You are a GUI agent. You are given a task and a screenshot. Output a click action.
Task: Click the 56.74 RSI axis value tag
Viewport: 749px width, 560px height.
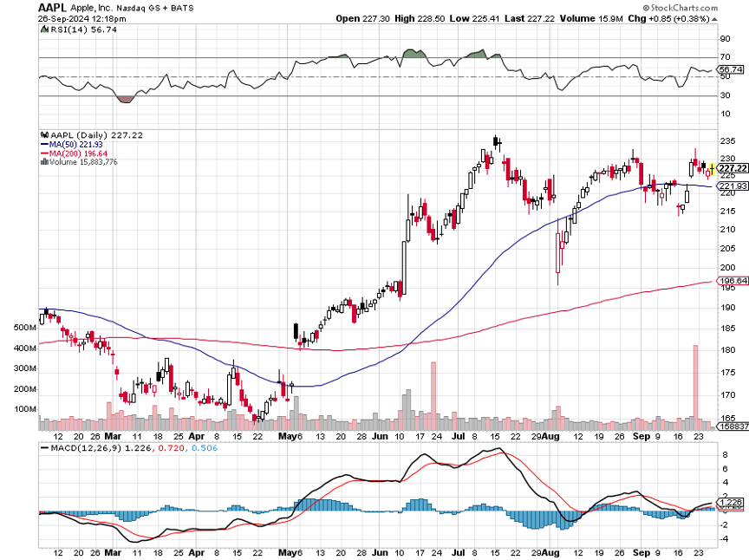(731, 69)
